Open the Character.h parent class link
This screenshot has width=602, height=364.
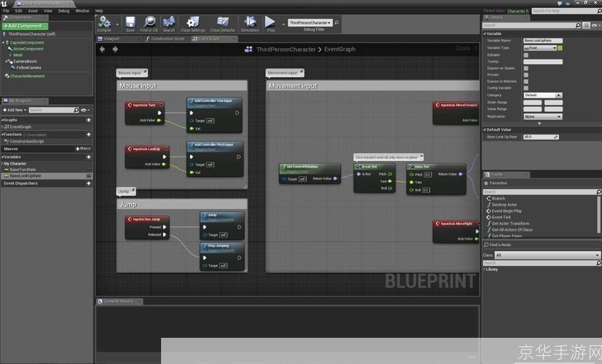[518, 11]
